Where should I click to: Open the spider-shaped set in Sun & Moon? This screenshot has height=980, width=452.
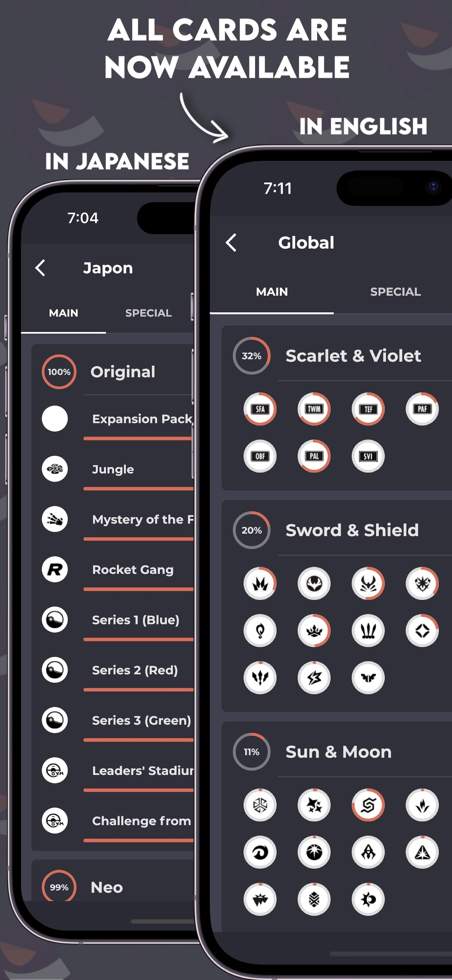click(x=368, y=852)
